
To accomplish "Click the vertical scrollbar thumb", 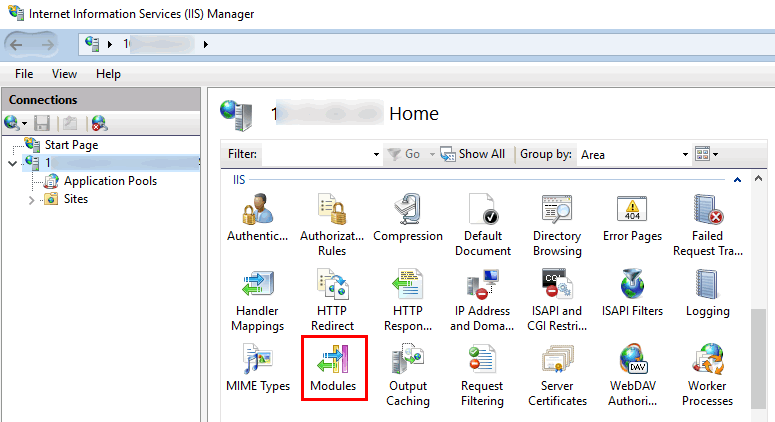I will 759,358.
